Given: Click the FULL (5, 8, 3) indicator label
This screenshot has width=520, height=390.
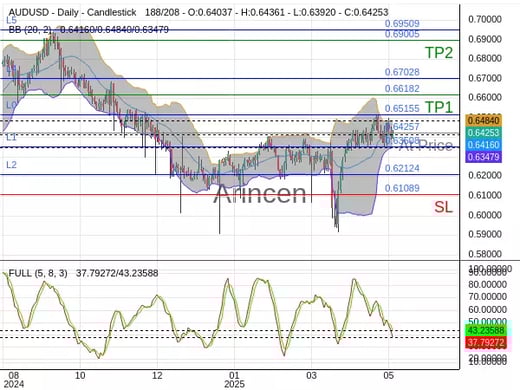Looking at the screenshot, I should click(38, 273).
